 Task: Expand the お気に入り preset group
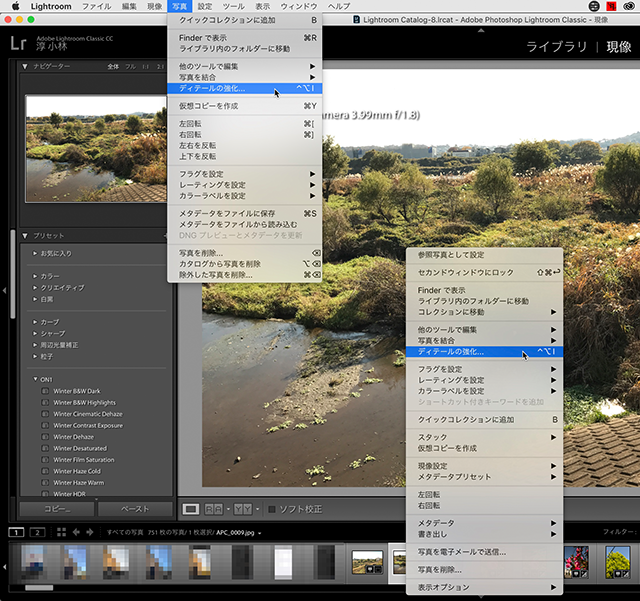click(35, 253)
